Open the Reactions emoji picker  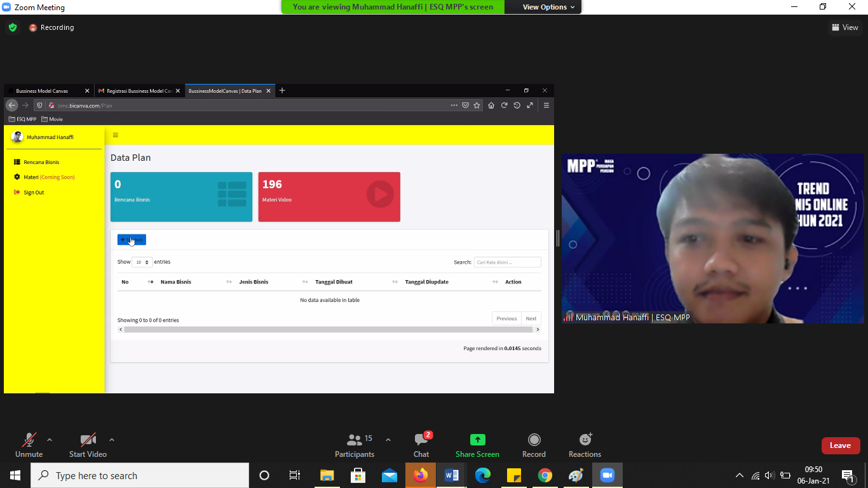click(585, 440)
